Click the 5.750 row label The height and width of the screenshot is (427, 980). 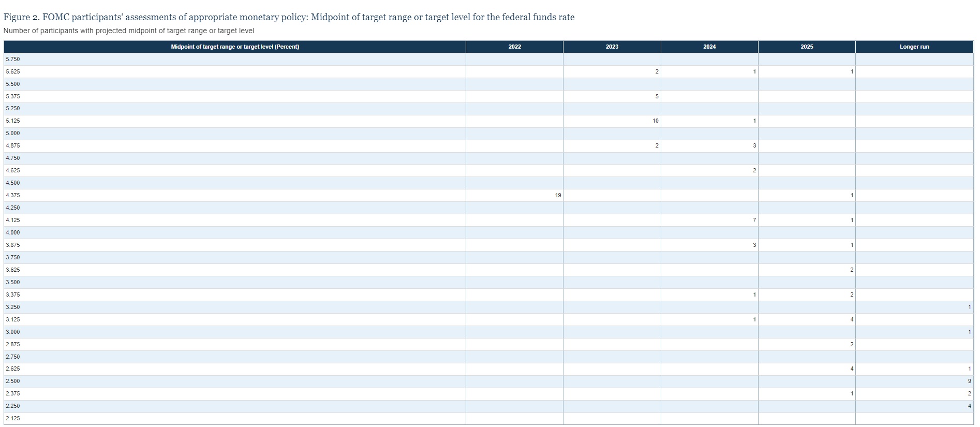13,59
